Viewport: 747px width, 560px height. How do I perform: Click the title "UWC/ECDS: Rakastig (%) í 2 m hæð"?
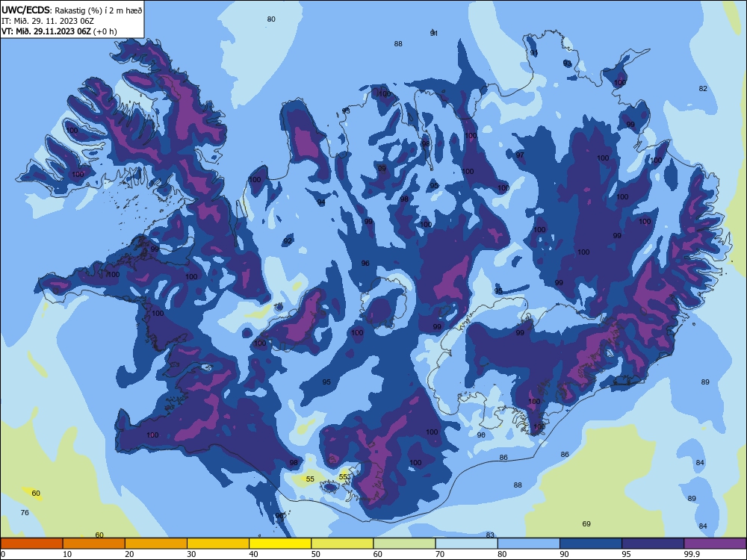(x=72, y=10)
